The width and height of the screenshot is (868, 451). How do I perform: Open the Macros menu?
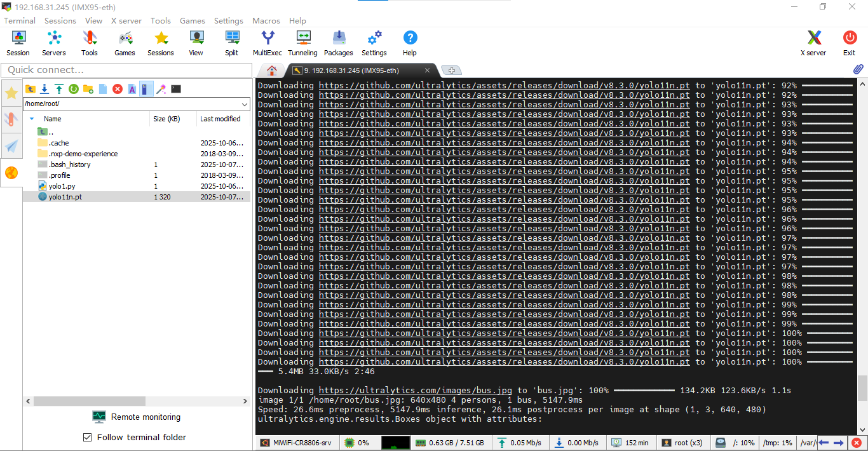[x=266, y=21]
